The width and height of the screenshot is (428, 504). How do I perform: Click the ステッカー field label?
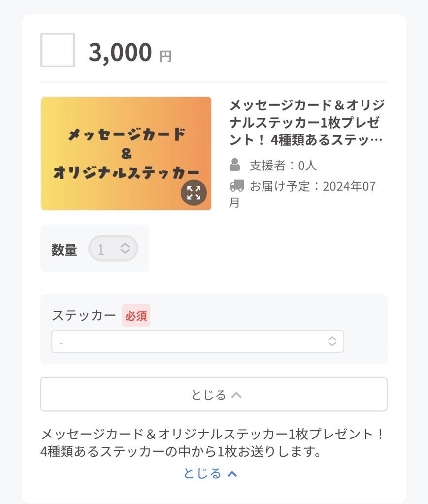click(x=84, y=315)
